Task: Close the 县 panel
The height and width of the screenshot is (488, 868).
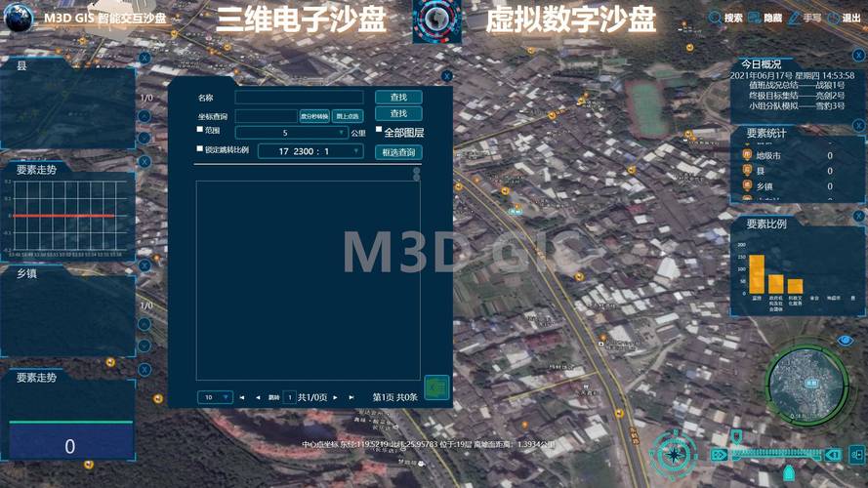Action: coord(145,59)
